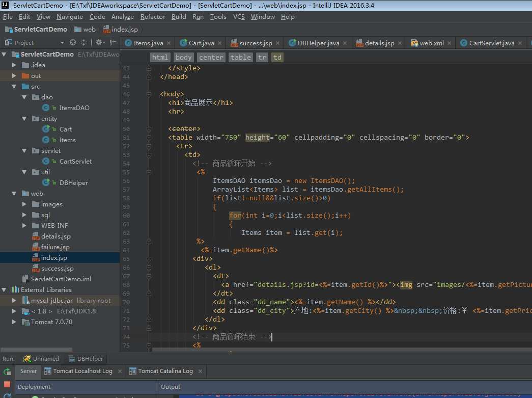532x398 pixels.
Task: Select CartServlet in the tree
Action: (x=75, y=162)
